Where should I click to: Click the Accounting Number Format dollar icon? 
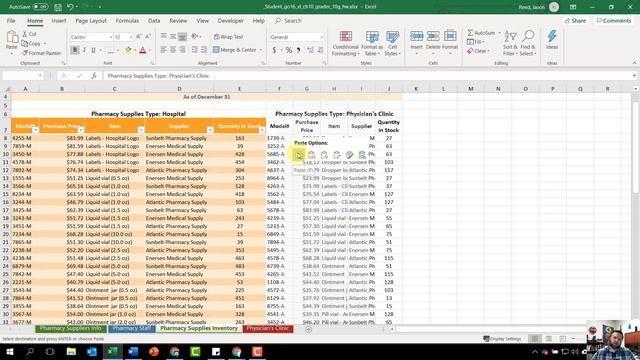click(x=274, y=50)
